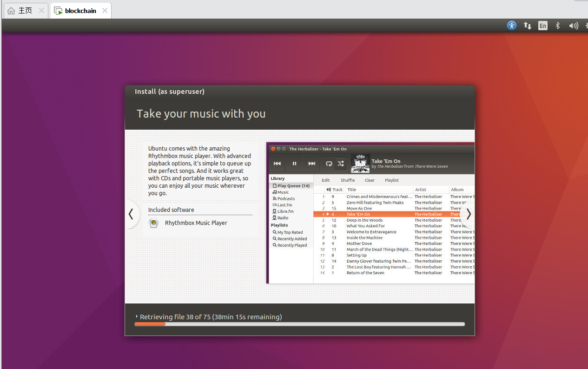Image resolution: width=588 pixels, height=369 pixels.
Task: Click previous track button in Rhythmbox screenshot
Action: point(277,164)
